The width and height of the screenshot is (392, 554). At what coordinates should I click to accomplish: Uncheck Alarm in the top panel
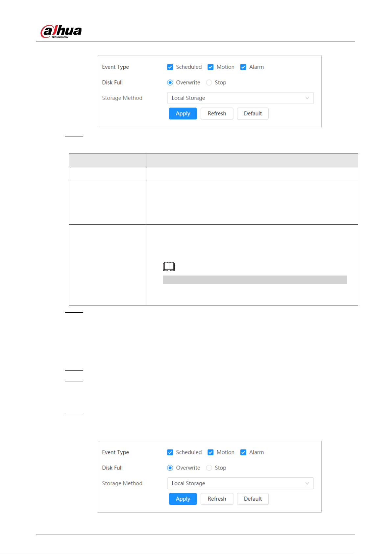point(243,67)
